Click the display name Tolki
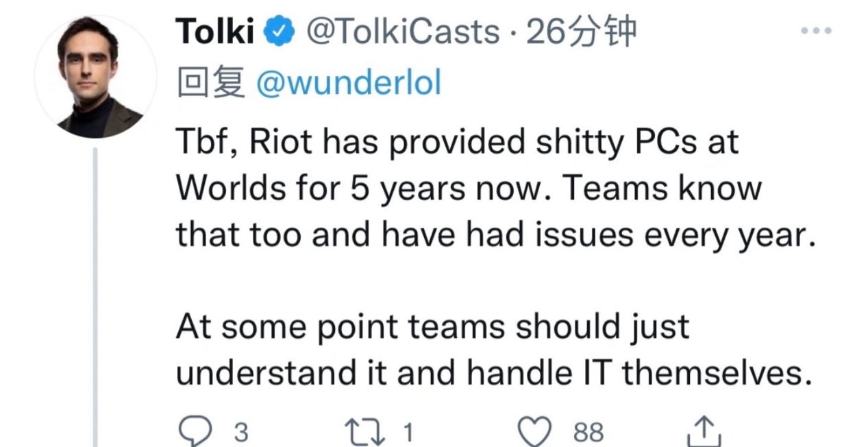868x447 pixels. pyautogui.click(x=215, y=32)
